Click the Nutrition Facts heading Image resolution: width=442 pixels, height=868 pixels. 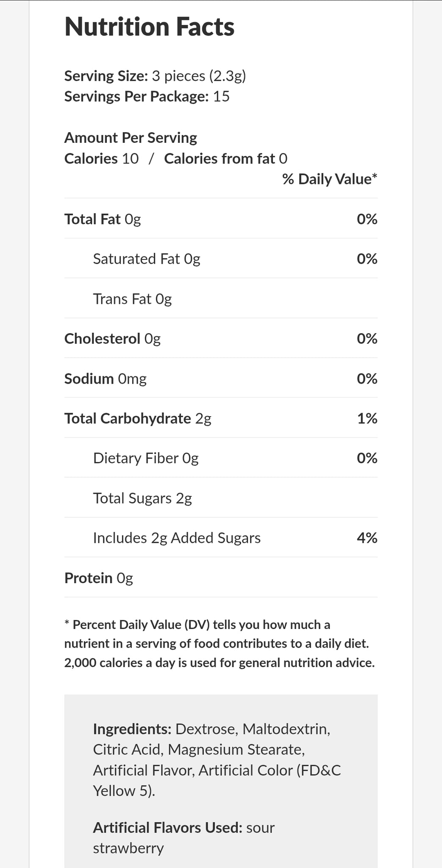click(149, 27)
